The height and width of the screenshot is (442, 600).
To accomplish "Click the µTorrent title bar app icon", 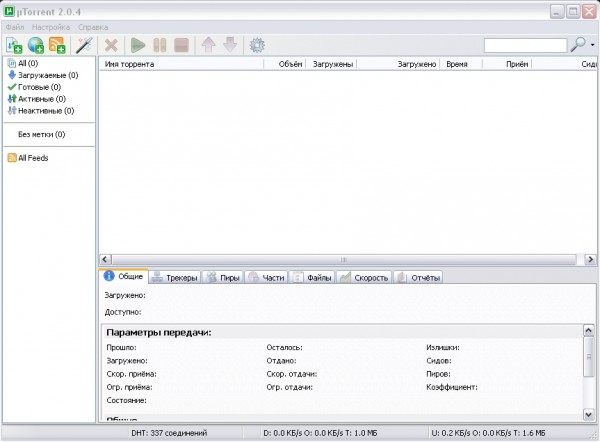I will point(8,11).
